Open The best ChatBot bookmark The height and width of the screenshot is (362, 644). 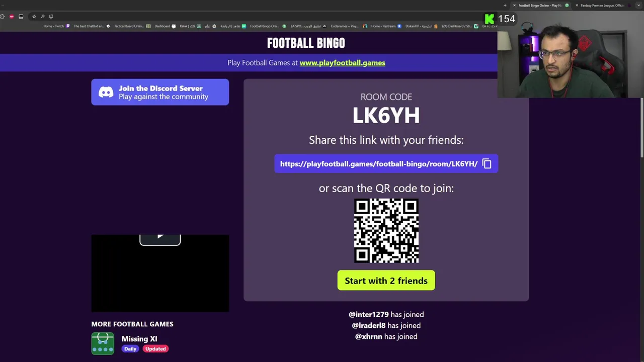(92, 26)
